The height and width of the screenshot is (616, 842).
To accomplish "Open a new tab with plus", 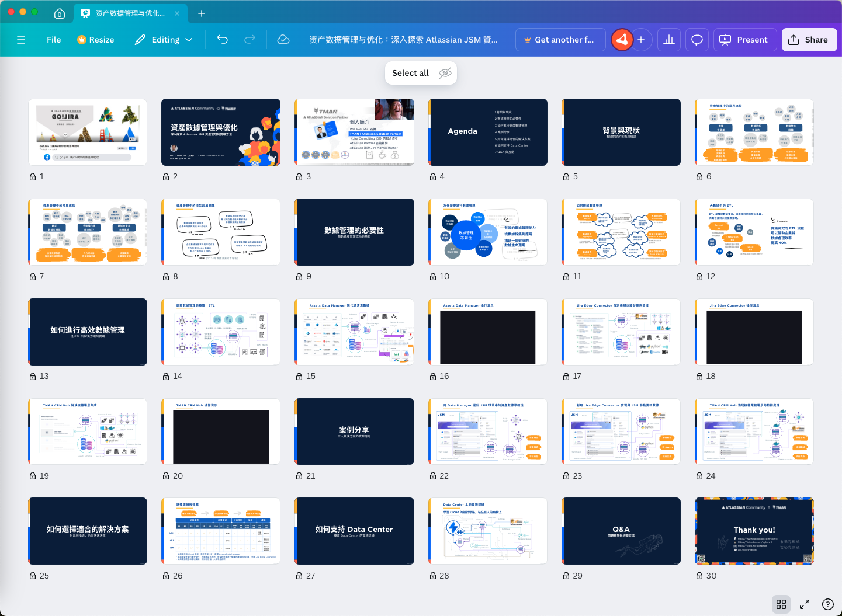I will [x=202, y=13].
